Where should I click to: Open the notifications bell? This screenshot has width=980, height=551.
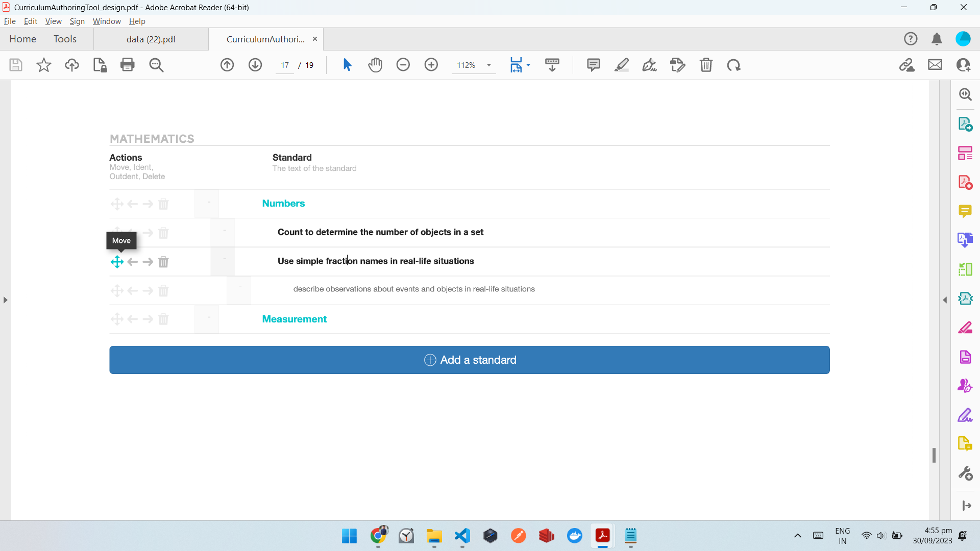(937, 39)
